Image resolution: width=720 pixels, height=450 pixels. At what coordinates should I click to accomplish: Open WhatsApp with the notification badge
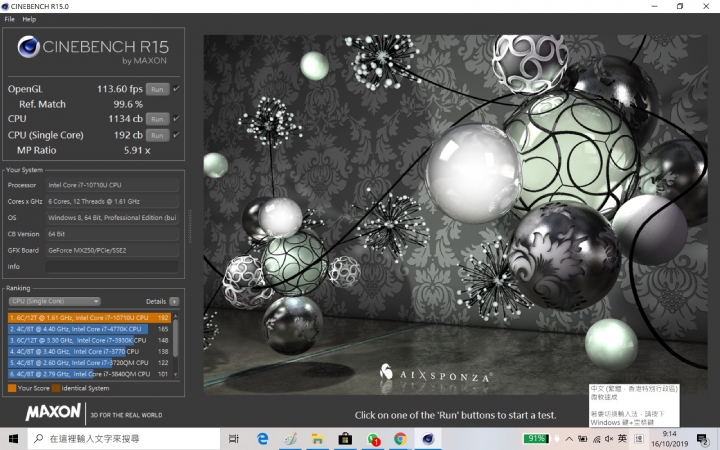coord(373,439)
